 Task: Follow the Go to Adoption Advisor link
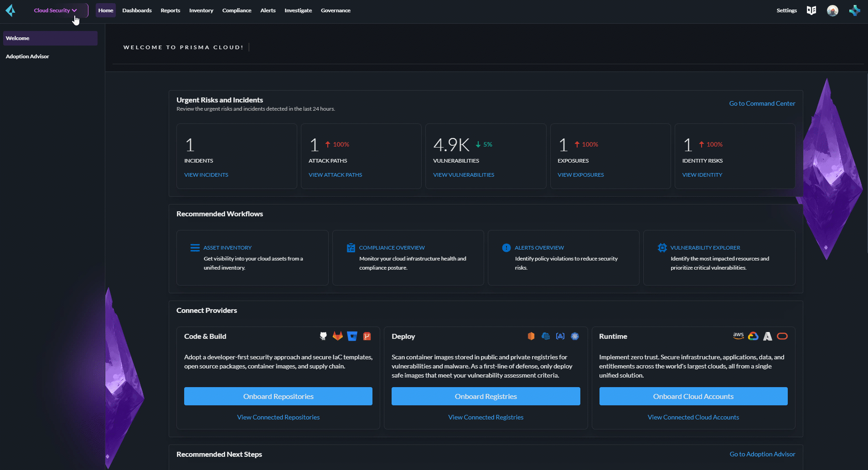762,454
